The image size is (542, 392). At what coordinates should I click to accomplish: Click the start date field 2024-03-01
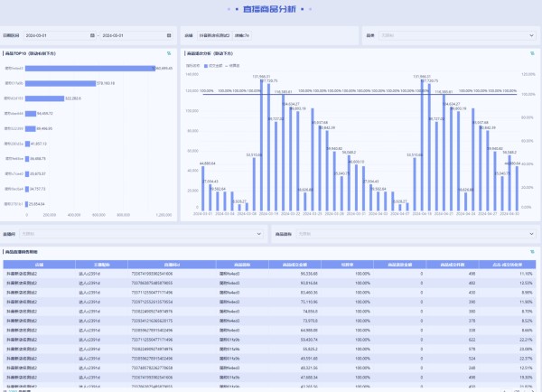click(x=38, y=36)
